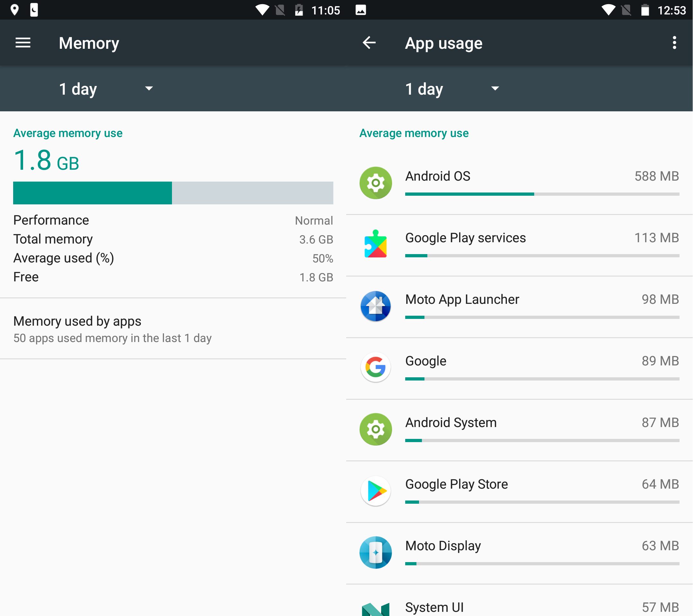Tap the Google Play Store triangle icon
Image resolution: width=693 pixels, height=616 pixels.
click(x=376, y=491)
